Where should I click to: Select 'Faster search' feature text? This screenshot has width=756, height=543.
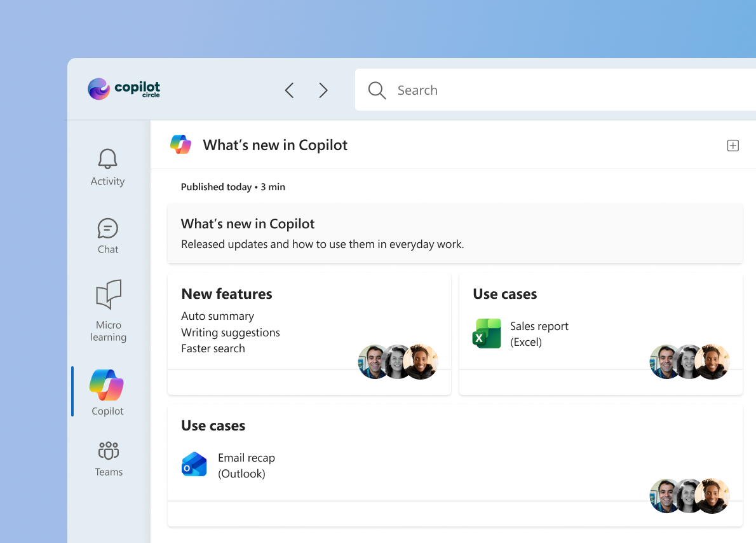[213, 348]
